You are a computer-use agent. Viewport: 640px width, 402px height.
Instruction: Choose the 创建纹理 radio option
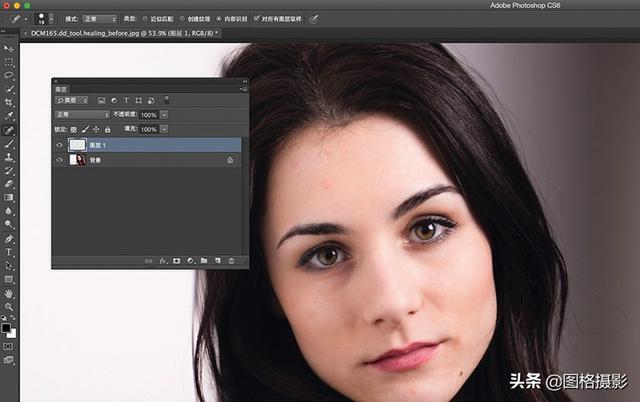click(180, 18)
